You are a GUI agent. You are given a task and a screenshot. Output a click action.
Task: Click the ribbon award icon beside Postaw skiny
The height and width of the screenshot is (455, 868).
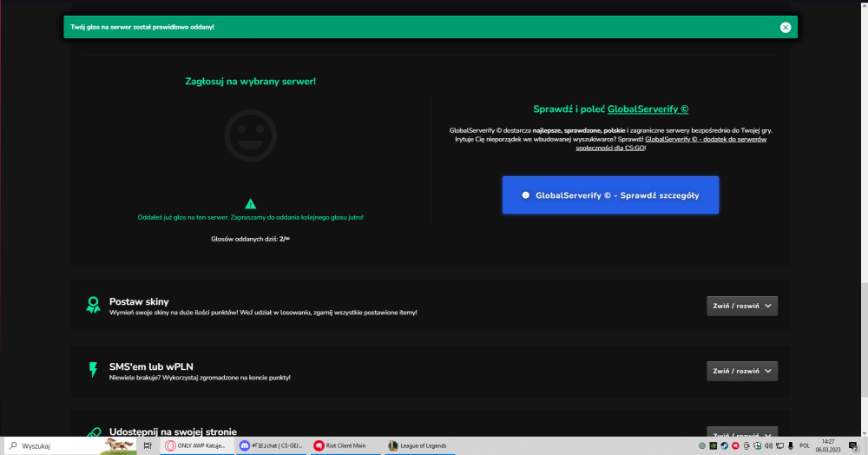pos(93,305)
